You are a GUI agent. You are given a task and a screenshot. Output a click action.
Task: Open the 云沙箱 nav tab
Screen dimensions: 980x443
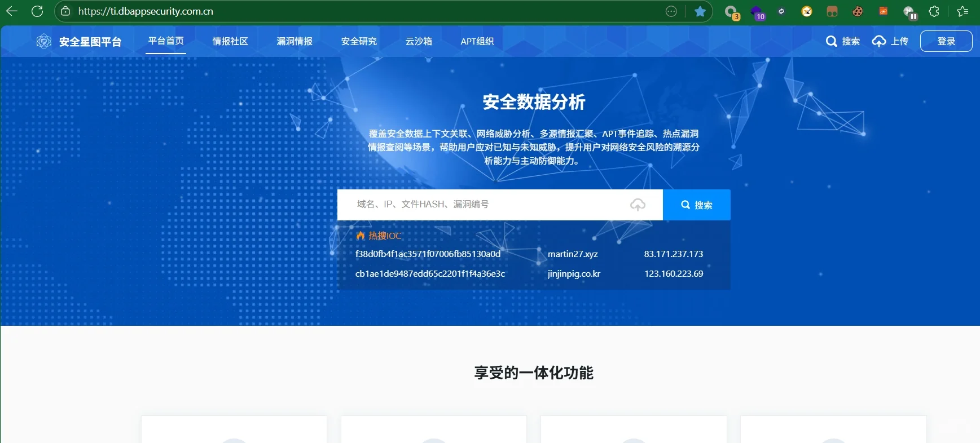click(x=419, y=41)
